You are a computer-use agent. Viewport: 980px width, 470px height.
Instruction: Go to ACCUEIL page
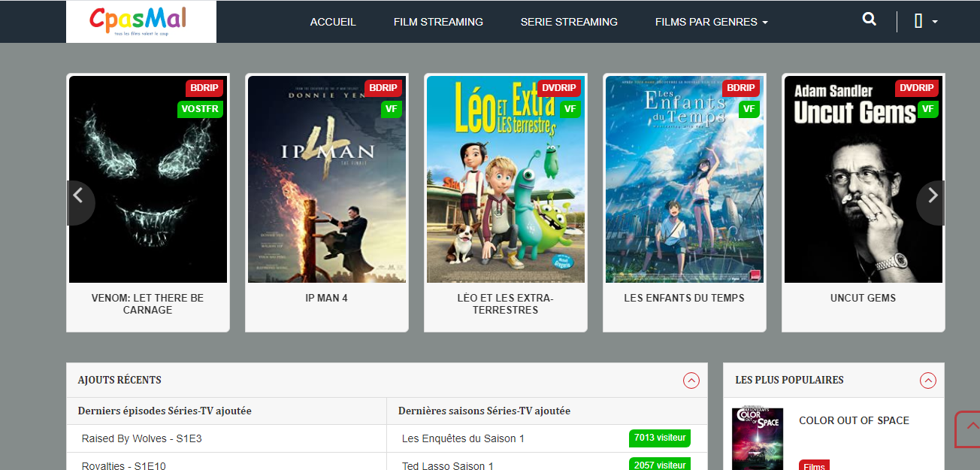tap(333, 22)
